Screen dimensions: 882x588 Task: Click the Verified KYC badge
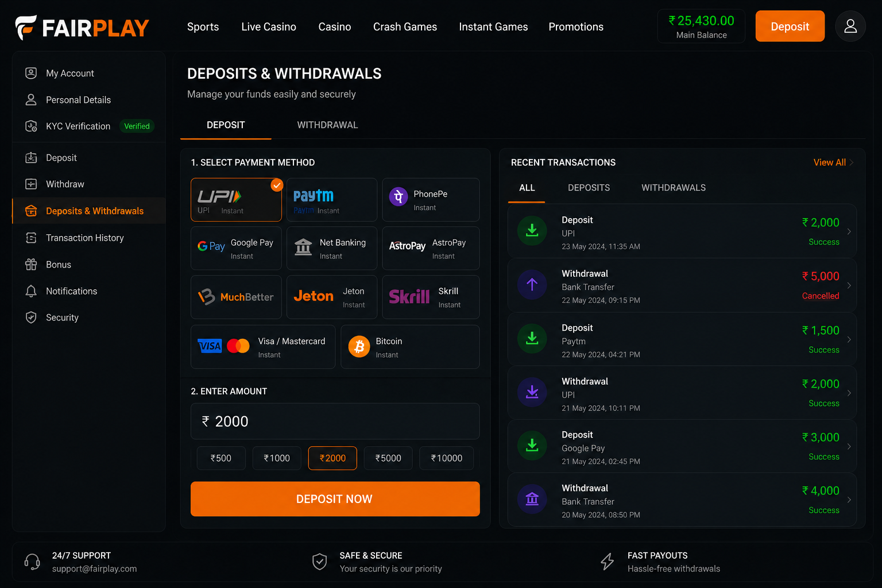pos(137,126)
